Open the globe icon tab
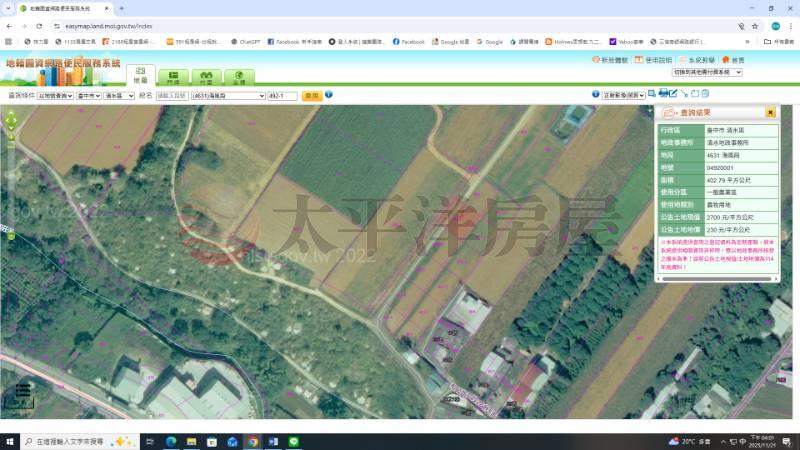This screenshot has height=450, width=800. [239, 76]
